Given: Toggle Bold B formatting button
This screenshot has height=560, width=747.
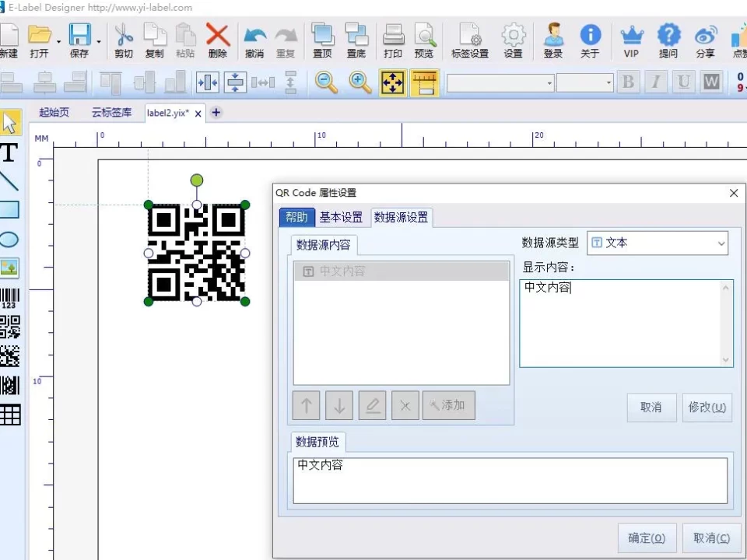Looking at the screenshot, I should [x=629, y=82].
